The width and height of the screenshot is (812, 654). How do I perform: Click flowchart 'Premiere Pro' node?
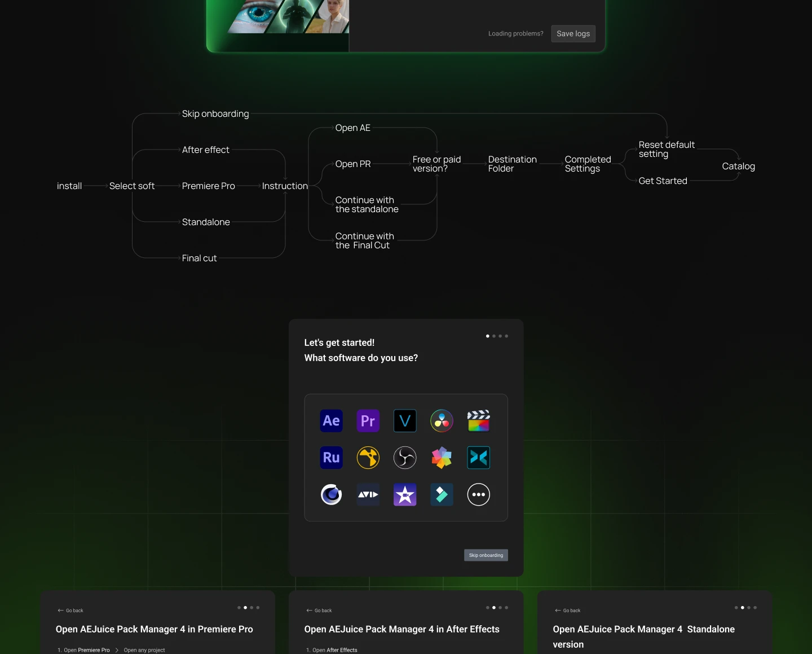click(x=209, y=186)
